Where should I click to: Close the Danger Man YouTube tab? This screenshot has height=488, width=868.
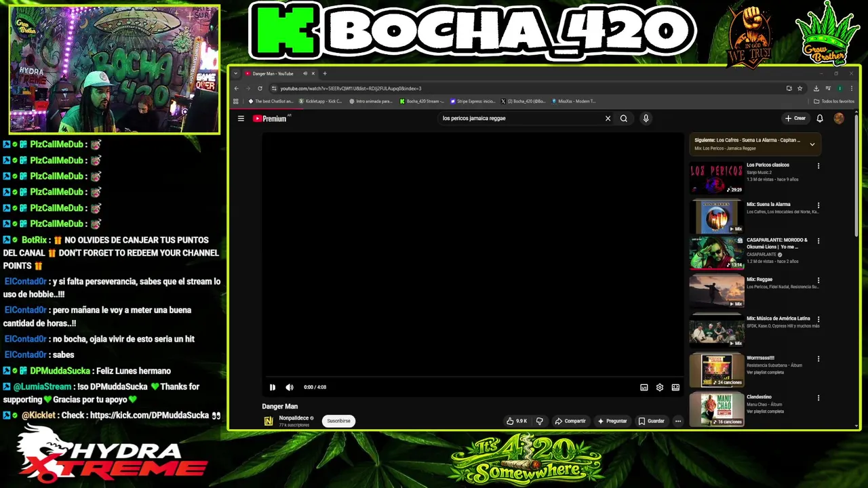(313, 73)
